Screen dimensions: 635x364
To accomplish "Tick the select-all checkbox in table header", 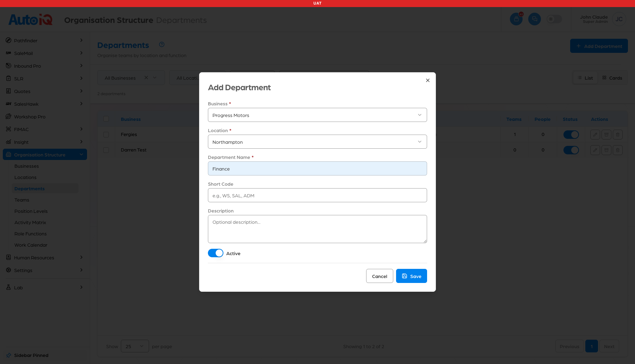I will pos(106,119).
